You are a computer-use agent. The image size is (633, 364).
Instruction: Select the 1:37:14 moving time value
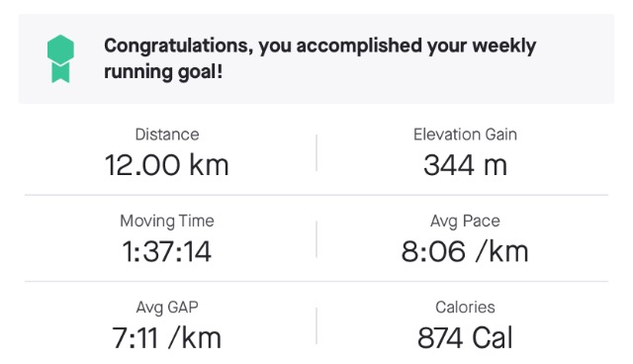[x=167, y=251]
